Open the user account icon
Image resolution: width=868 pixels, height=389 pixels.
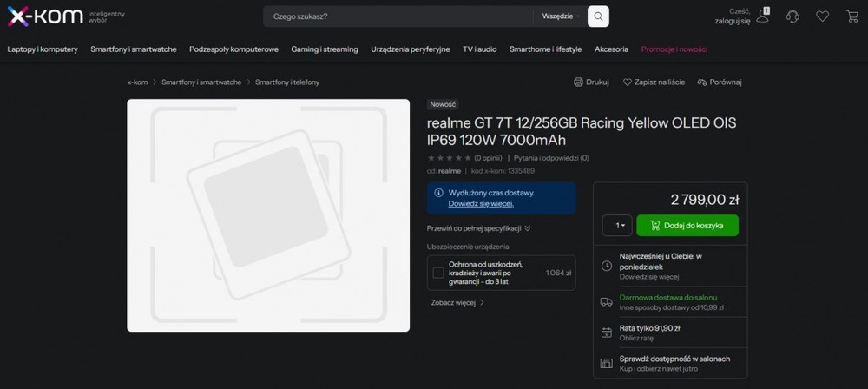[x=762, y=16]
